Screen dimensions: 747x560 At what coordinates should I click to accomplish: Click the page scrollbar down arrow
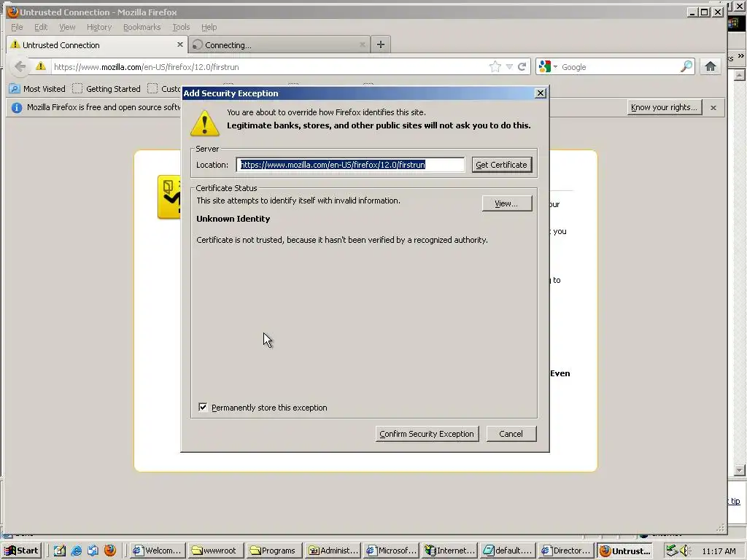(x=740, y=470)
